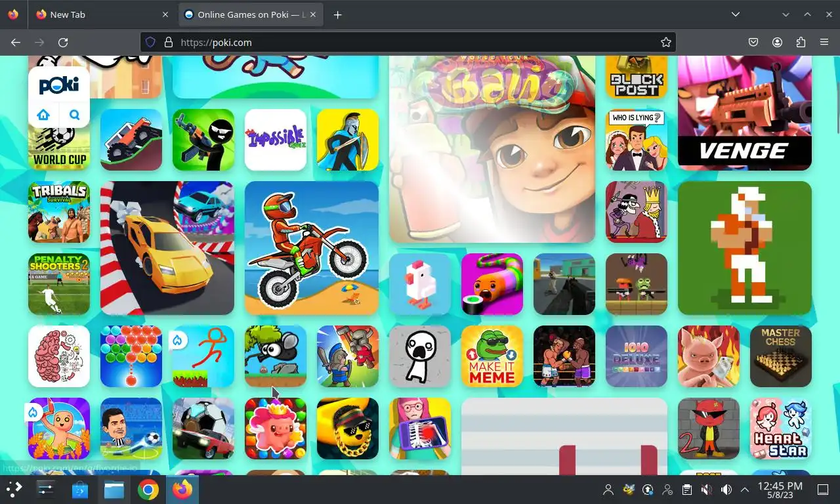The image size is (840, 504).
Task: Open the sushi snake game tile
Action: (492, 284)
